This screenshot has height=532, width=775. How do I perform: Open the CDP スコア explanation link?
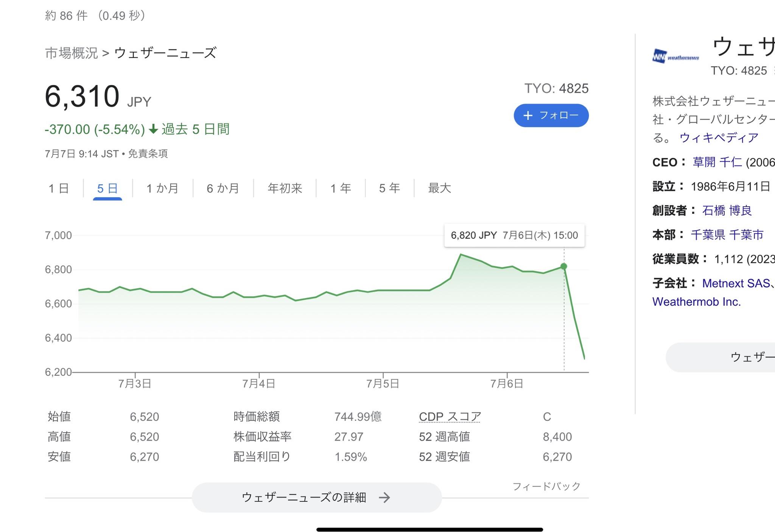click(450, 417)
